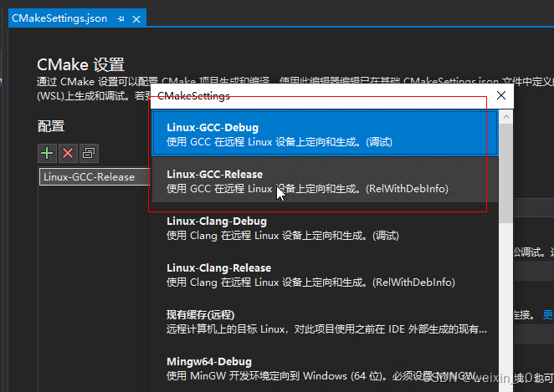
Task: Close the CMakeSettings.json tab
Action: (x=136, y=19)
